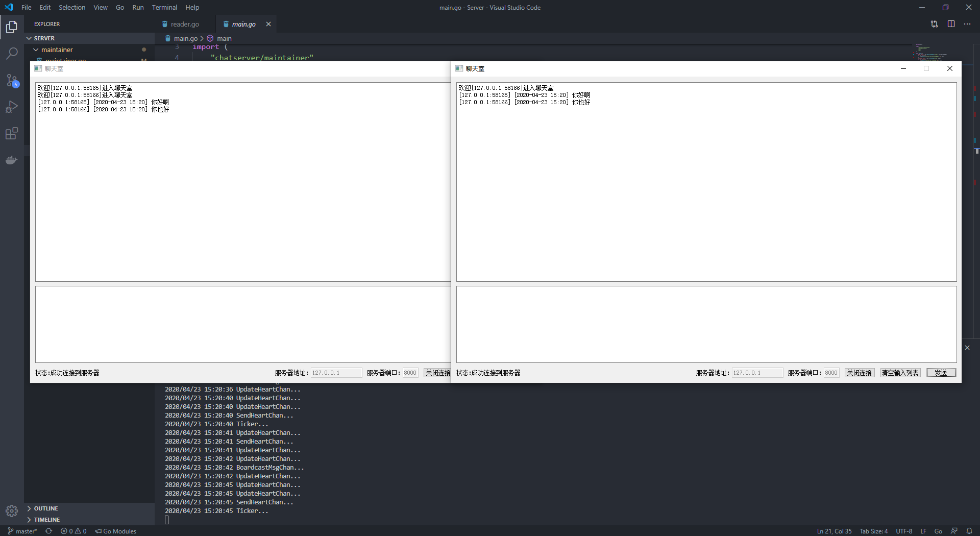Close the terminal panel with X
Viewport: 980px width, 536px height.
point(967,348)
